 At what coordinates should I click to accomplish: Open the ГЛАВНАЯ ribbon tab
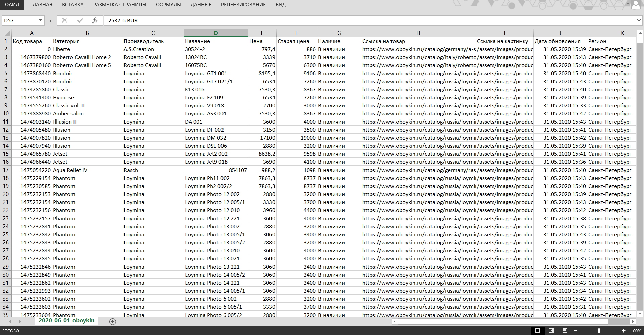[41, 5]
